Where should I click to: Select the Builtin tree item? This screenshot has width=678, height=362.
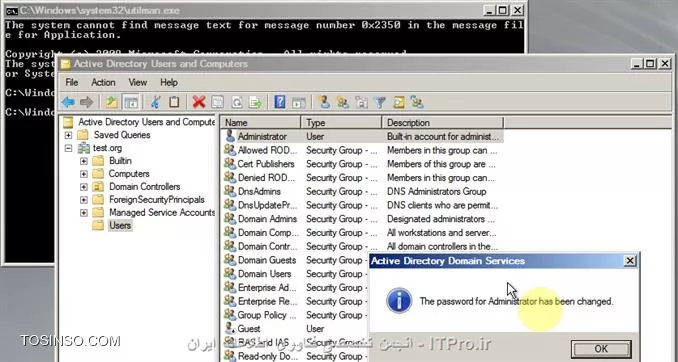120,161
